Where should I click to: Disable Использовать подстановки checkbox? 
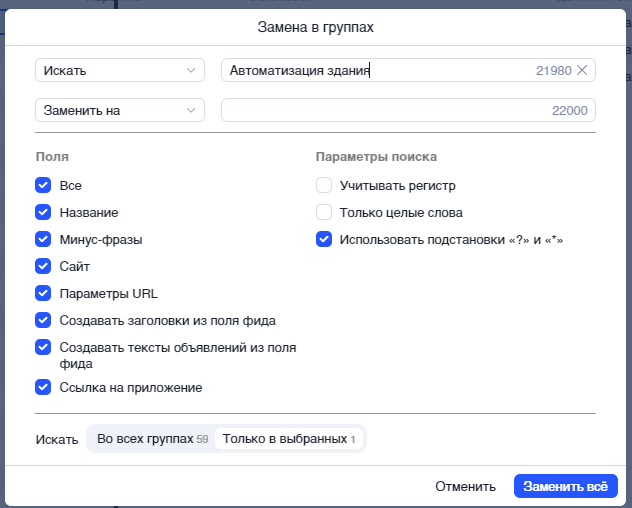click(x=324, y=240)
